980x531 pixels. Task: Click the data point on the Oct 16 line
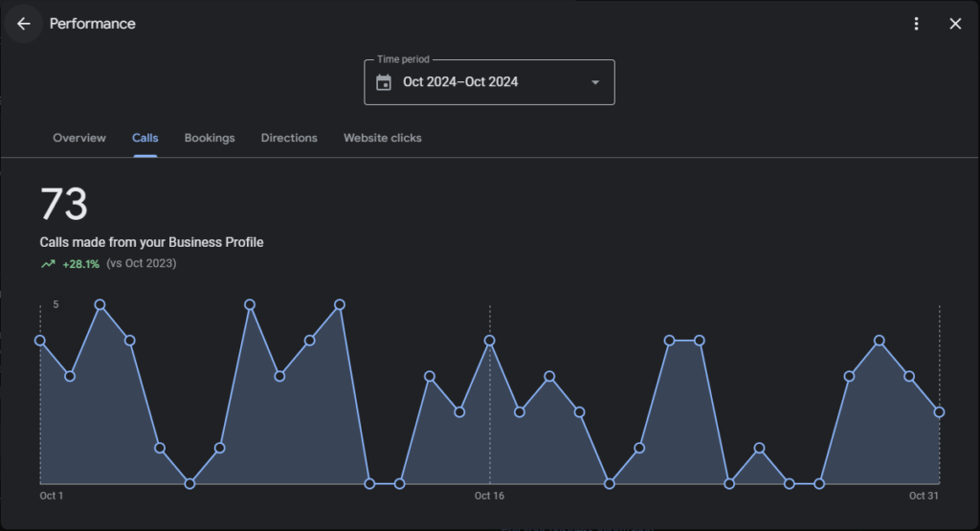click(489, 341)
